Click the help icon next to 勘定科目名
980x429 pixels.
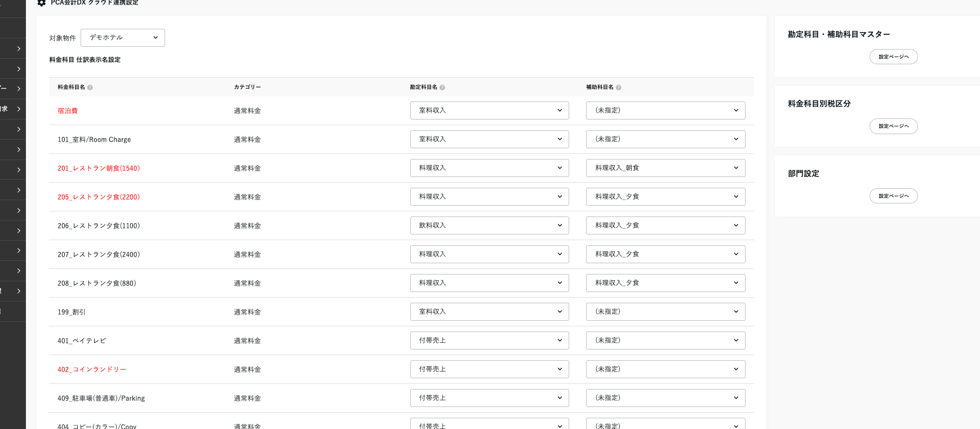(x=442, y=87)
